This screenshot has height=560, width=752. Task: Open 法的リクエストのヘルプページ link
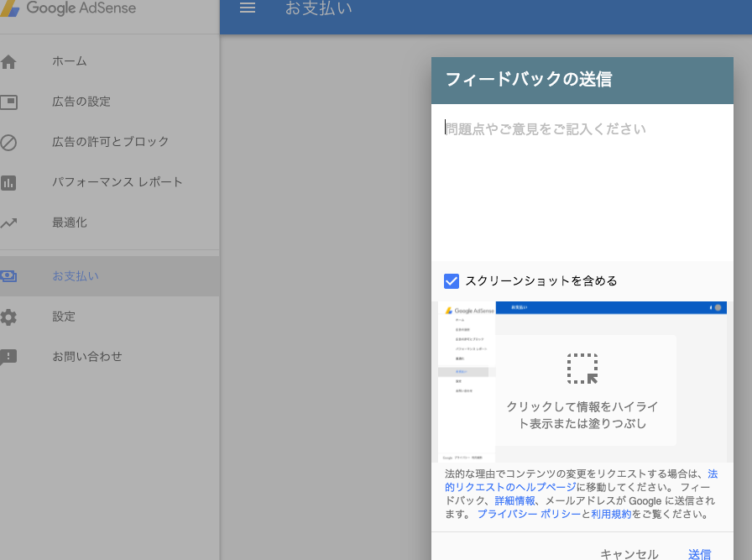[x=510, y=487]
